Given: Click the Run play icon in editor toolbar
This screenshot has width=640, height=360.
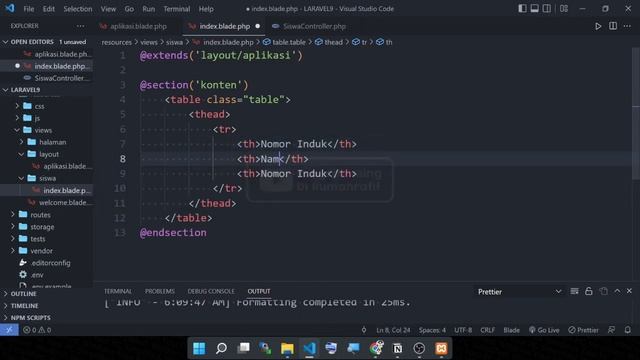Looking at the screenshot, I should click(598, 26).
